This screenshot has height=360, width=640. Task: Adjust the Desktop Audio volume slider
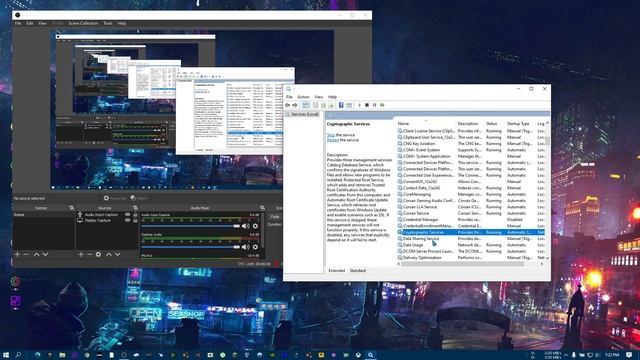pos(190,247)
